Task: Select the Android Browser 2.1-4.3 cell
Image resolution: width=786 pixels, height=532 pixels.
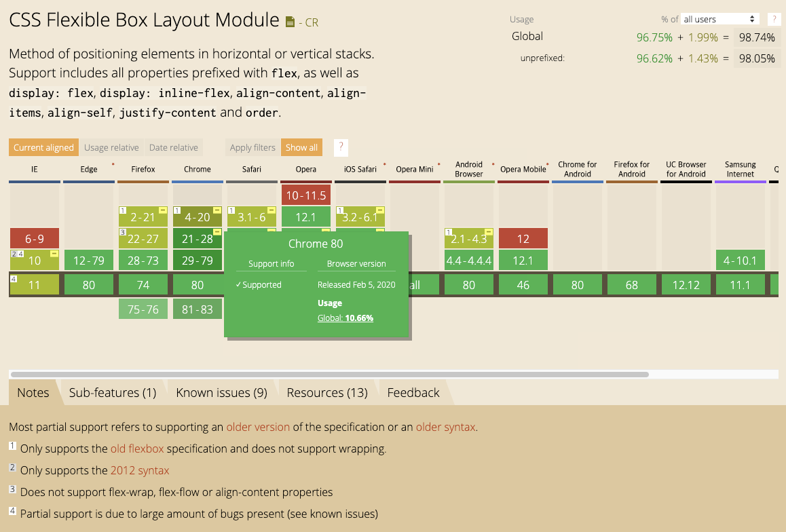Action: 469,238
